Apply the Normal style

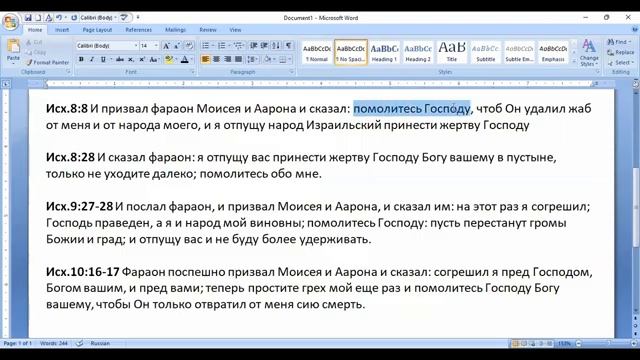[317, 52]
